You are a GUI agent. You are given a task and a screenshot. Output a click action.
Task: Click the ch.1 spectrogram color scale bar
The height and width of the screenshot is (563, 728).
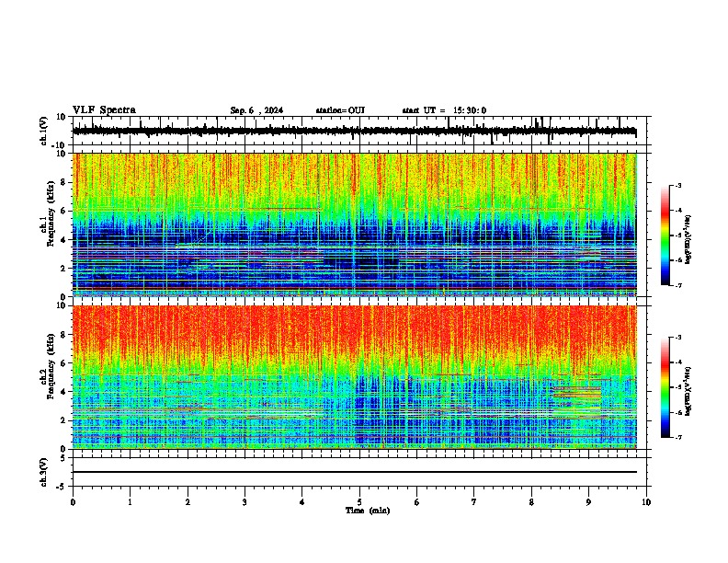click(x=665, y=236)
